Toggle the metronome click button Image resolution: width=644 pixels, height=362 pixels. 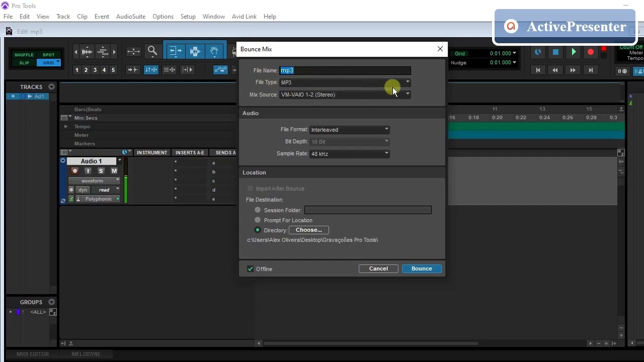639,71
